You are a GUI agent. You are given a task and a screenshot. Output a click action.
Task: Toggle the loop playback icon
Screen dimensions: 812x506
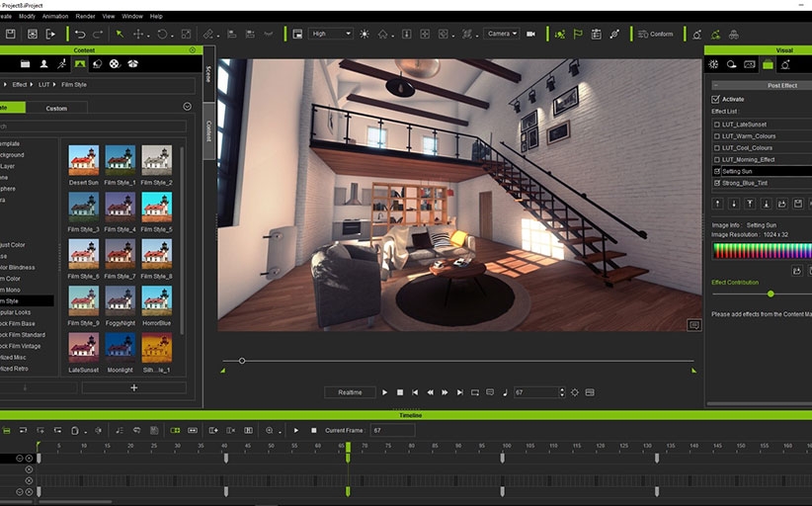(475, 392)
